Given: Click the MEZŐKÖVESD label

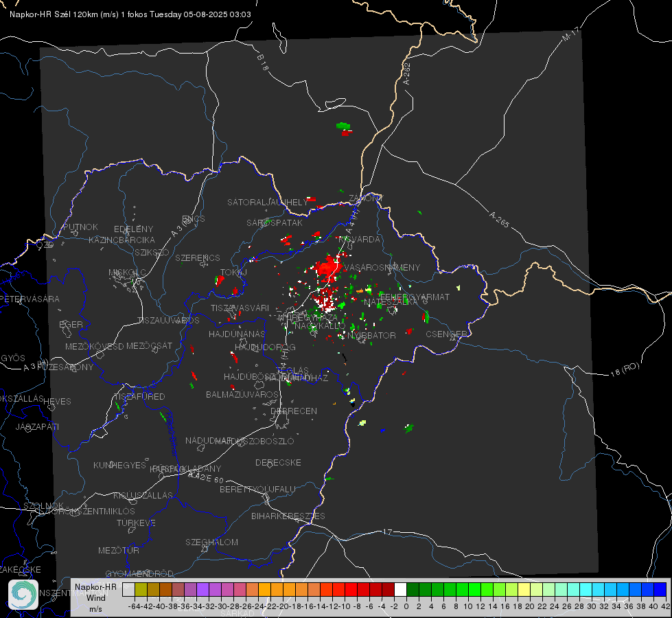Looking at the screenshot, I should pyautogui.click(x=94, y=346).
